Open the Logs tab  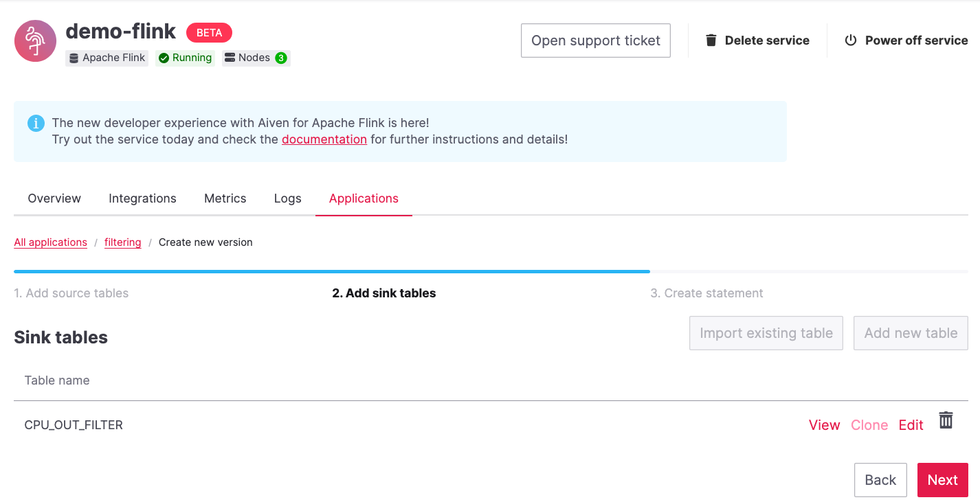pos(287,198)
